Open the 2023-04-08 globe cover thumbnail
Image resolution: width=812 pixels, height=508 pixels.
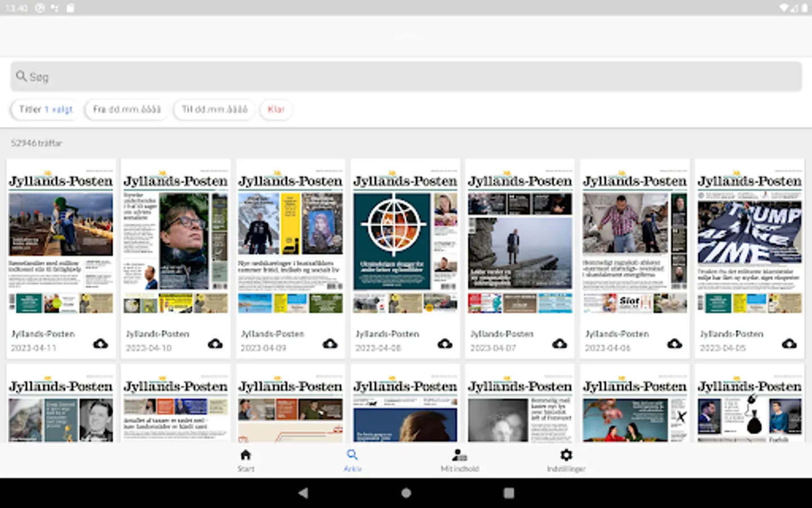405,242
